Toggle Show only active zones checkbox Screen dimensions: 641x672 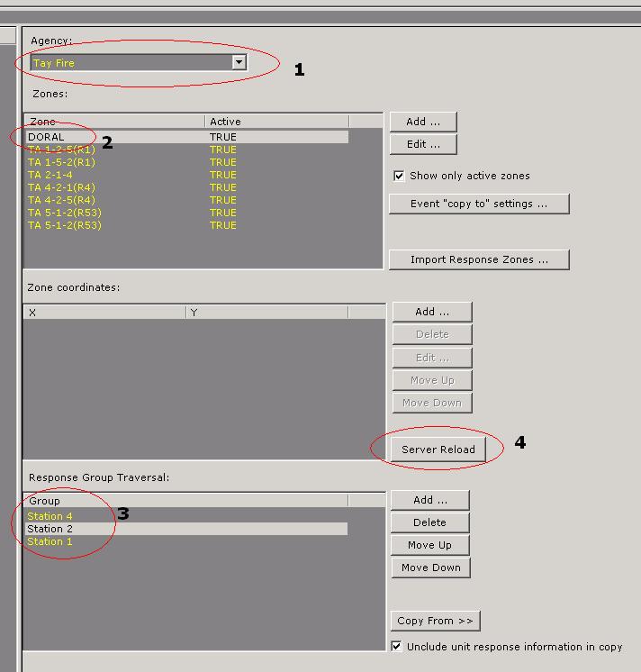pos(399,176)
